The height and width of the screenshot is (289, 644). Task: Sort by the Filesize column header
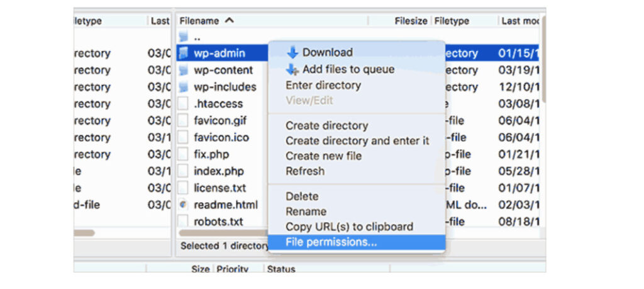click(399, 21)
